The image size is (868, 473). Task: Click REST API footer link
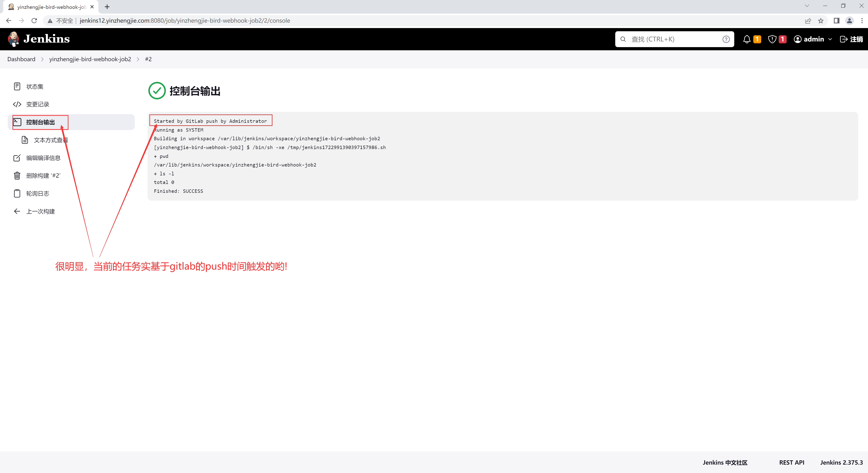pos(792,462)
